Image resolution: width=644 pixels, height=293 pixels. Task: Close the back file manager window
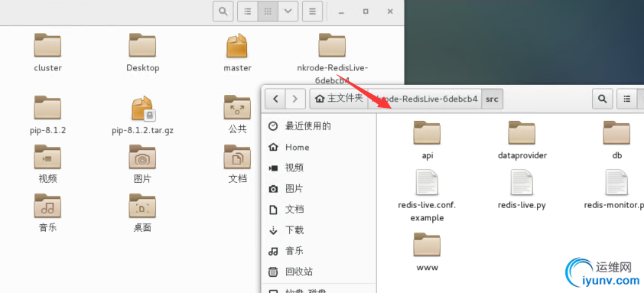390,11
